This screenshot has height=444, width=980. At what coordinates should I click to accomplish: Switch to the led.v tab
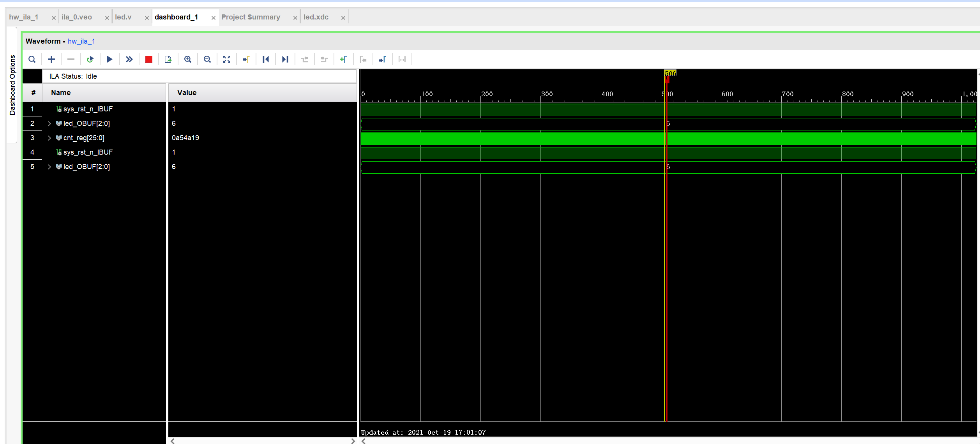pos(123,17)
